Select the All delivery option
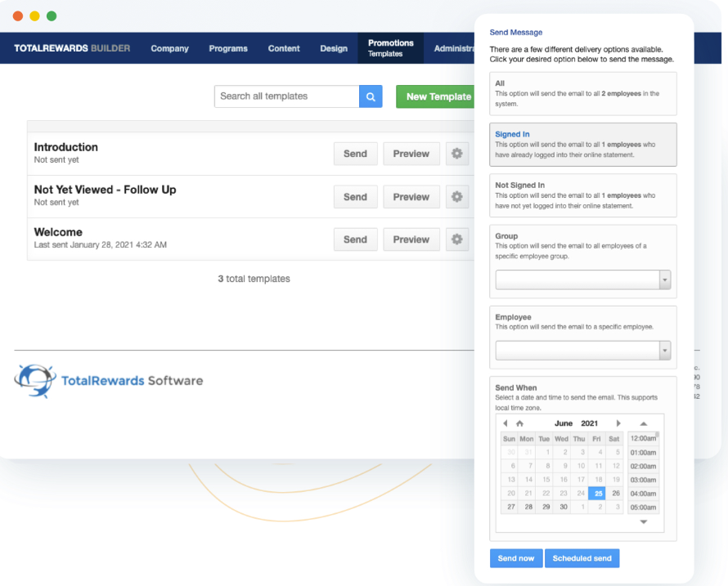 582,94
